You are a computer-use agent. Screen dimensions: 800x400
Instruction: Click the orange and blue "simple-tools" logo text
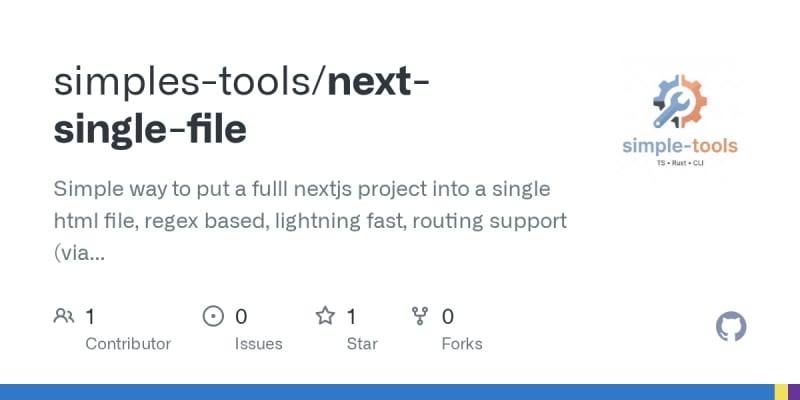click(680, 146)
